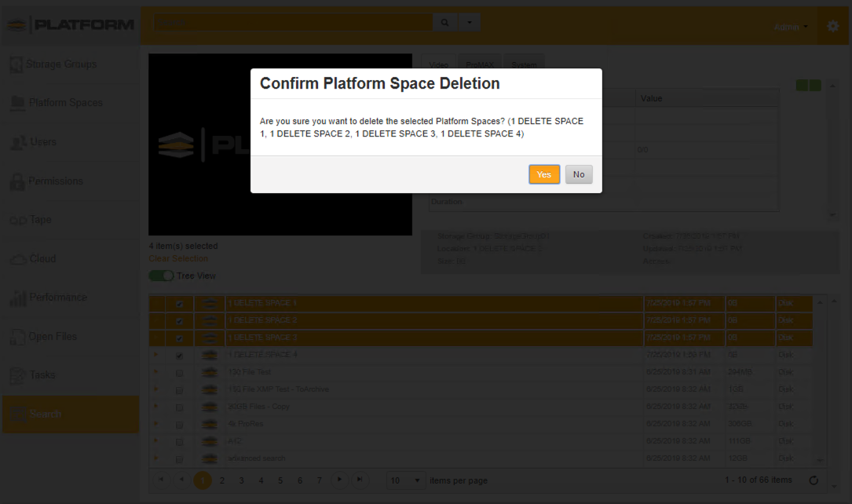Open the search options dropdown arrow
The image size is (852, 504).
(x=470, y=23)
